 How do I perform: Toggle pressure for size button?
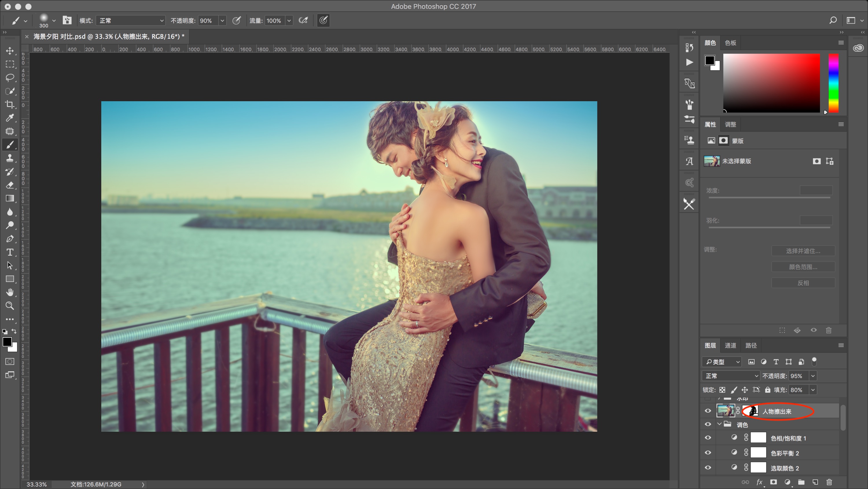[x=323, y=21]
